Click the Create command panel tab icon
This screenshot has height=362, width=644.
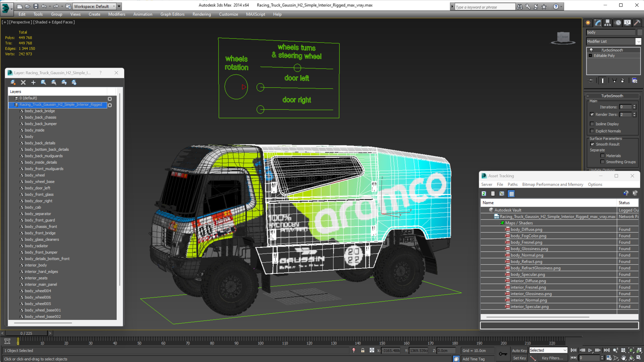pos(588,23)
